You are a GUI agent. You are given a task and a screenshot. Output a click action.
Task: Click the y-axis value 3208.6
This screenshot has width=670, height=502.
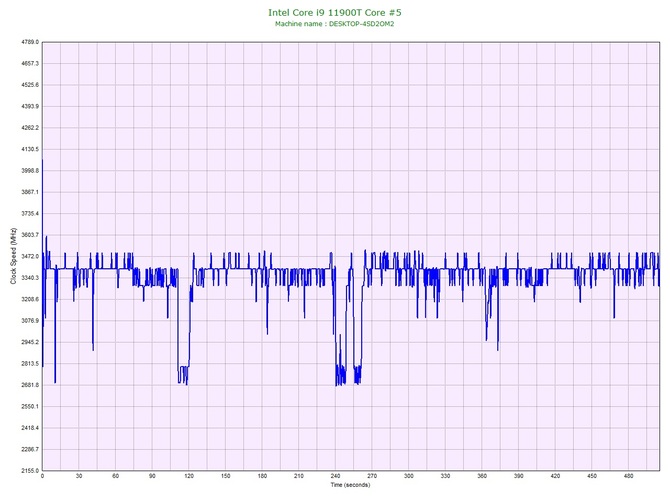(x=30, y=299)
